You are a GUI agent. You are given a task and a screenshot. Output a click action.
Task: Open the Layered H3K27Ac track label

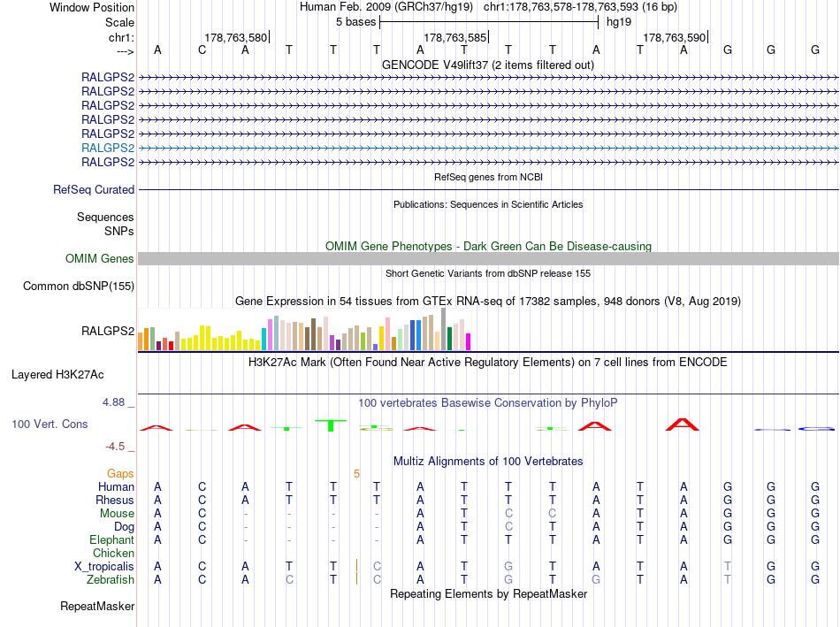coord(57,375)
